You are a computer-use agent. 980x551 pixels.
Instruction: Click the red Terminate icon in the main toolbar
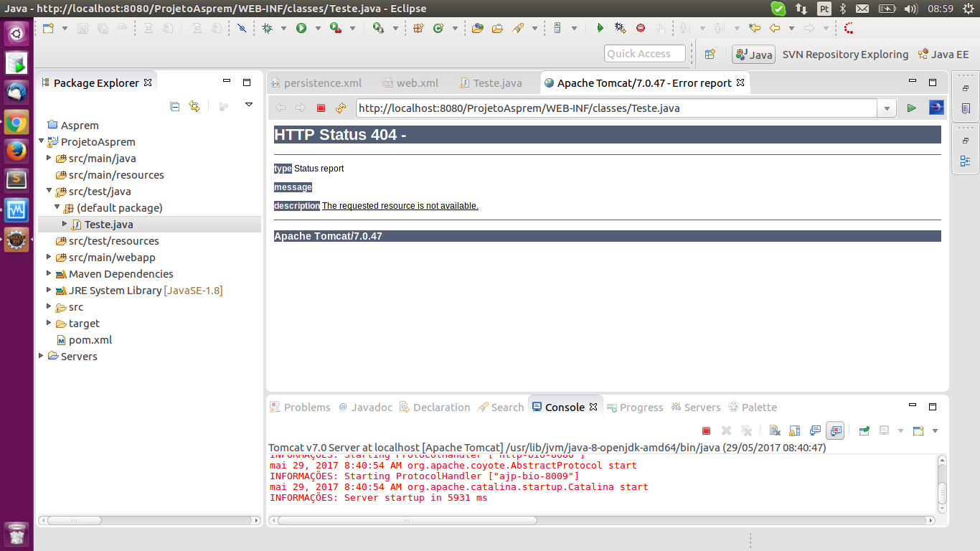coord(641,28)
